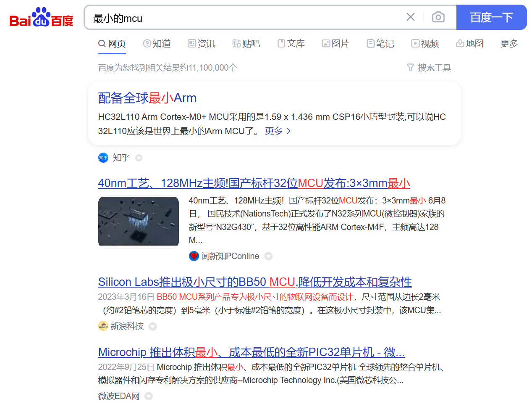Open the 微波EDA网 source link

tap(119, 396)
